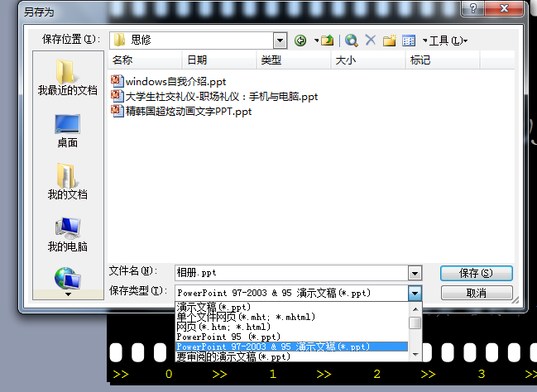
Task: Open the network places globe icon
Action: [x=68, y=278]
